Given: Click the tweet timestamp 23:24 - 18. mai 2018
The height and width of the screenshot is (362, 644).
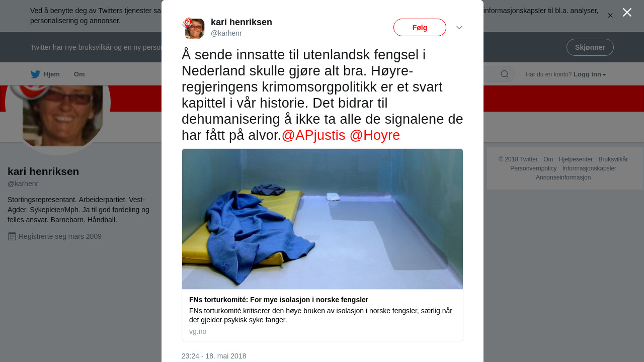Looking at the screenshot, I should pos(214,356).
